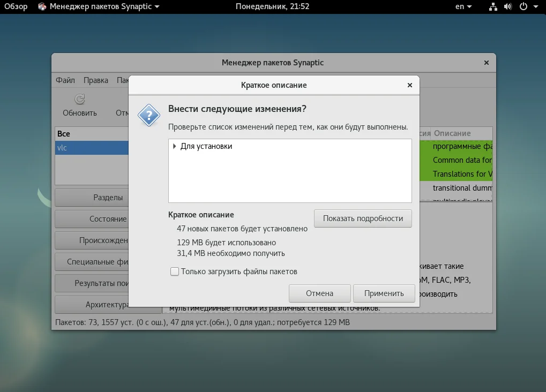Click the Состояние filter button
This screenshot has height=392, width=546.
92,219
